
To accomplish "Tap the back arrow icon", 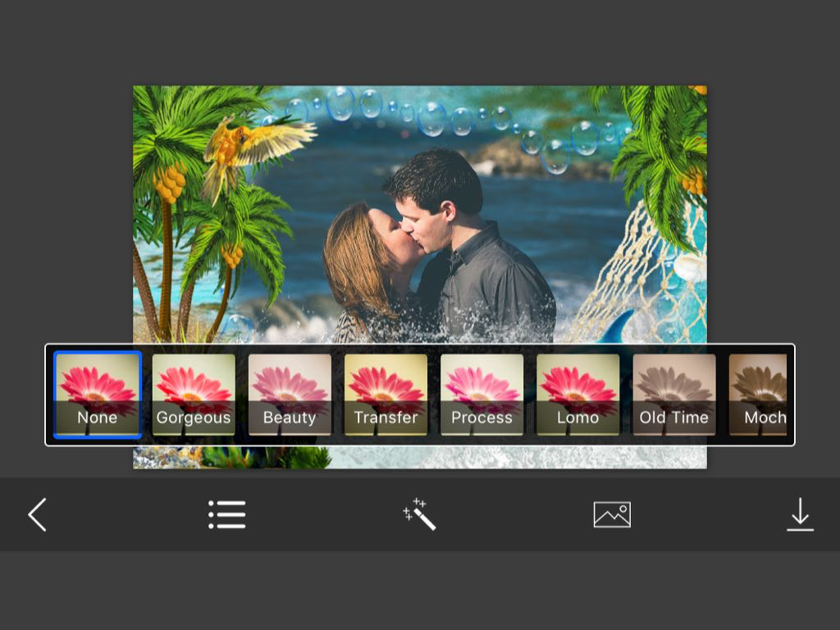I will click(38, 514).
